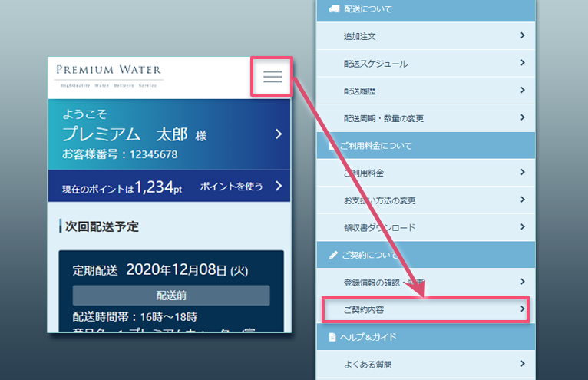The width and height of the screenshot is (588, 380).
Task: Open the よくある質問 row chevron
Action: [x=523, y=363]
